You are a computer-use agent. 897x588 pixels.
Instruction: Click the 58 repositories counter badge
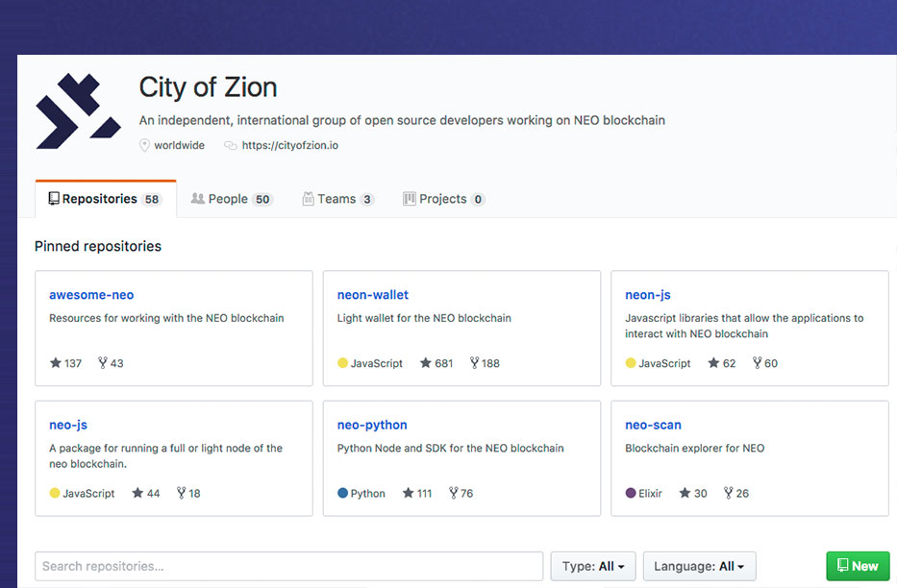point(152,200)
